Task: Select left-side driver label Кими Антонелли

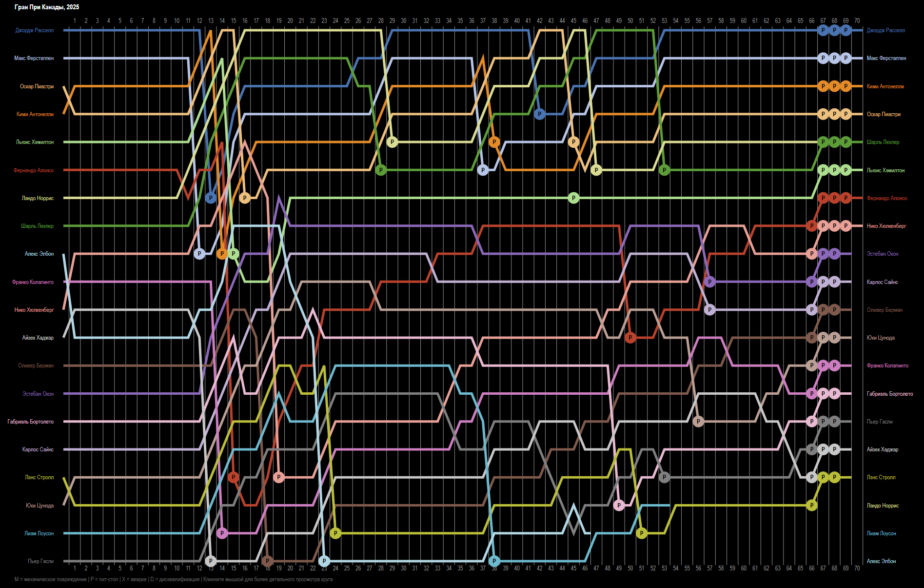Action: coord(35,114)
